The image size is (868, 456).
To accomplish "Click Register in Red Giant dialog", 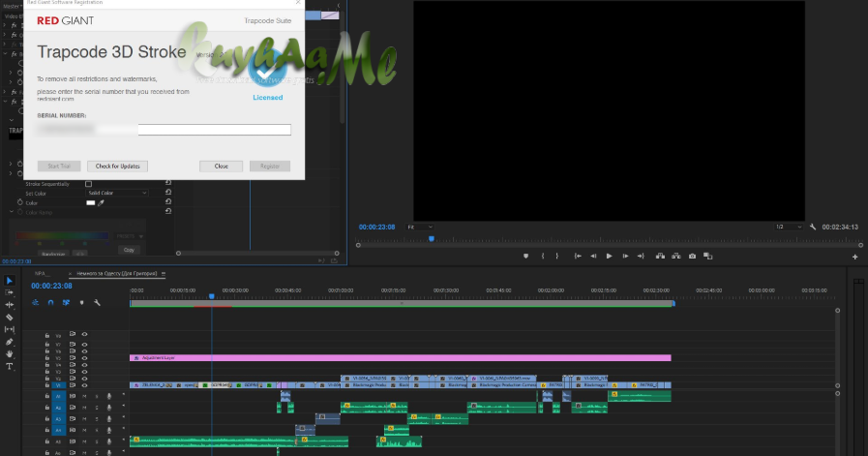I will 270,167.
